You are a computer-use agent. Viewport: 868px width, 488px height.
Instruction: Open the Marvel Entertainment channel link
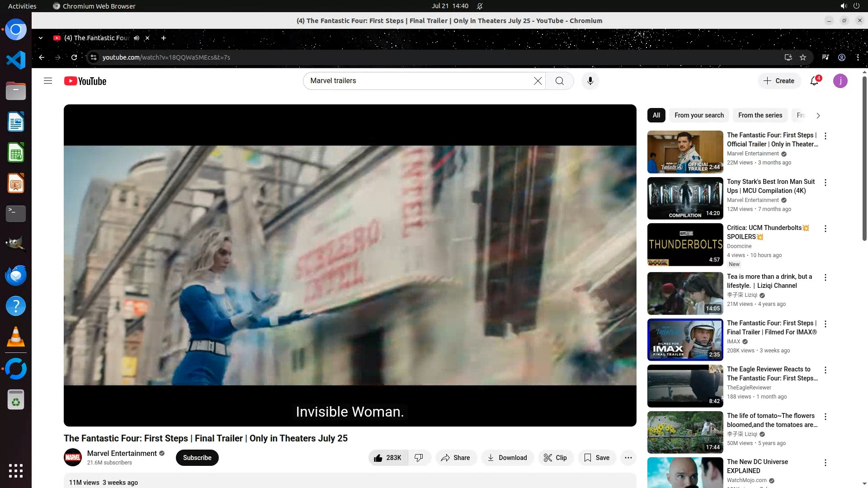pos(122,453)
